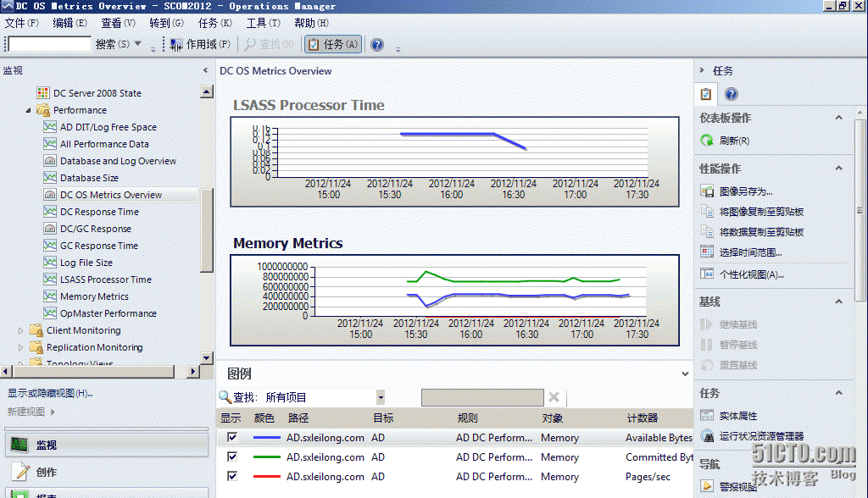Viewport: 868px width, 498px height.
Task: Click the DC Response Time chart icon
Action: point(50,212)
